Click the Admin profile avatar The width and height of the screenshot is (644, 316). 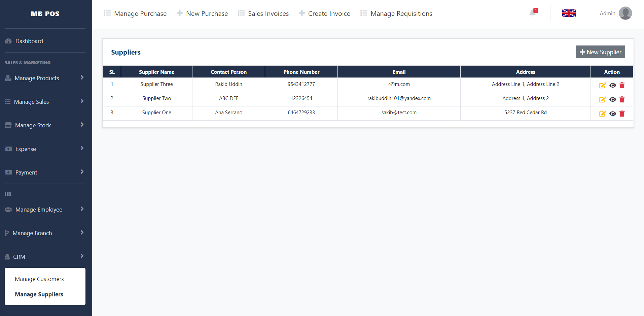(625, 13)
